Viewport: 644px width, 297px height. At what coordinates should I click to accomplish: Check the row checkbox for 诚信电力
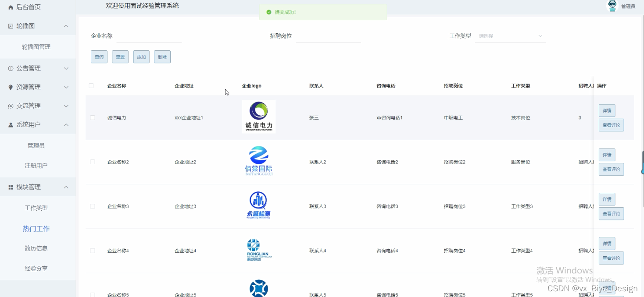pyautogui.click(x=92, y=118)
